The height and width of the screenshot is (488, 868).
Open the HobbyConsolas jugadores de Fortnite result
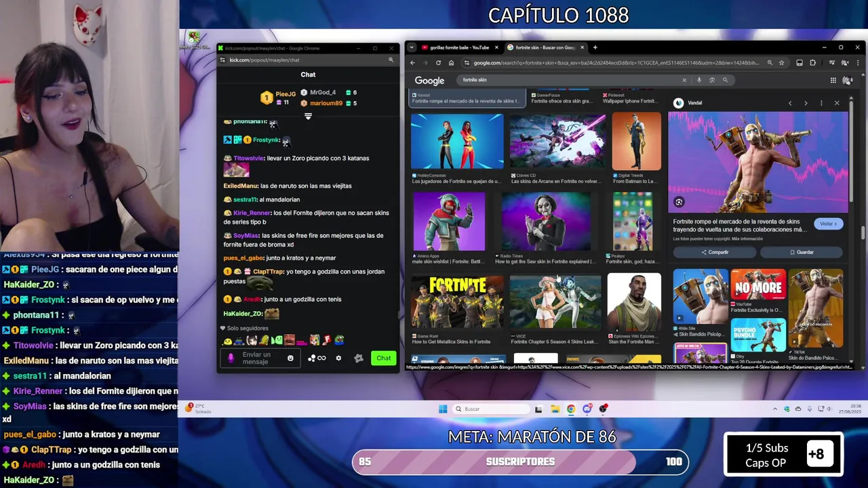pyautogui.click(x=457, y=141)
